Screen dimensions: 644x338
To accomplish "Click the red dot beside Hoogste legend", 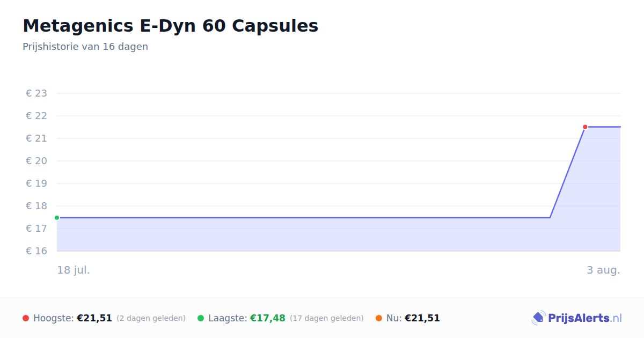I will (26, 318).
